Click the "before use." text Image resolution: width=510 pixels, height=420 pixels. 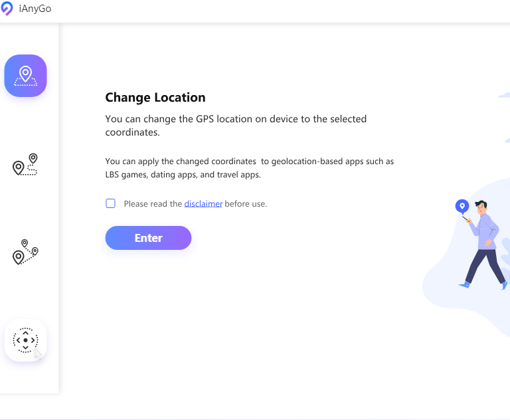(x=246, y=204)
